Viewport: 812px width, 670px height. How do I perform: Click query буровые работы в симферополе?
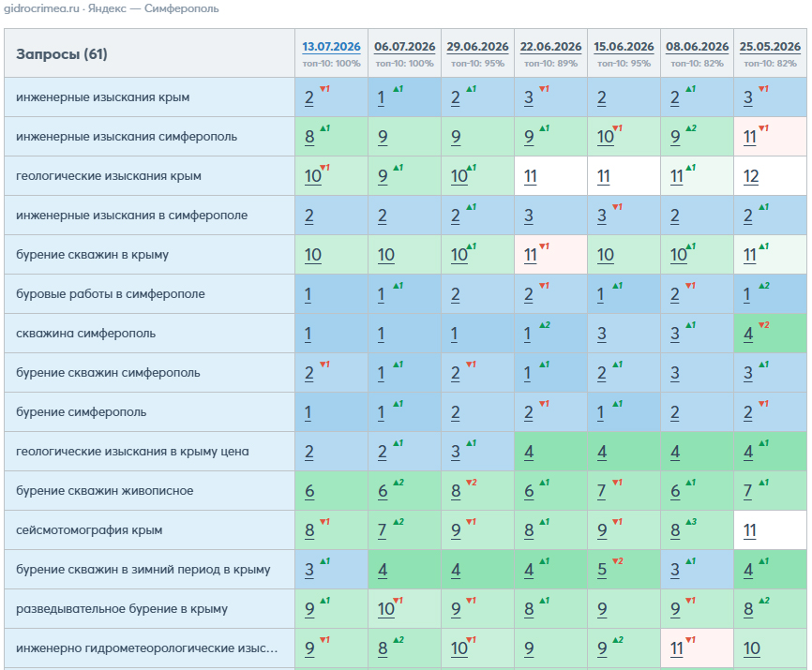(x=111, y=294)
